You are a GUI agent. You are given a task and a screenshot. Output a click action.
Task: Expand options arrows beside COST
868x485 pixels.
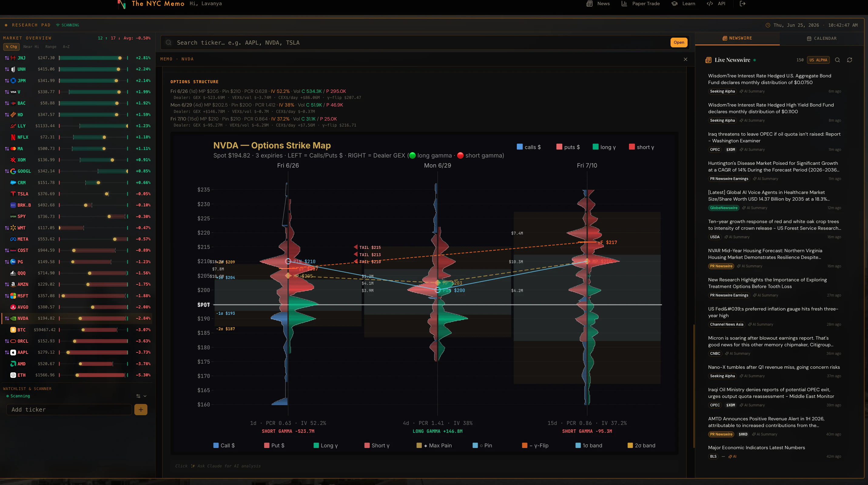(x=7, y=251)
